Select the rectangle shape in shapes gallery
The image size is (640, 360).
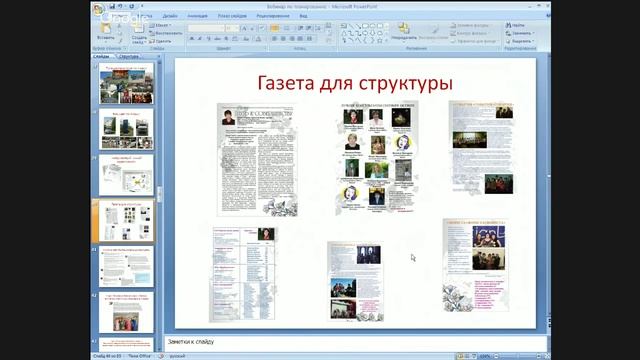pos(366,26)
